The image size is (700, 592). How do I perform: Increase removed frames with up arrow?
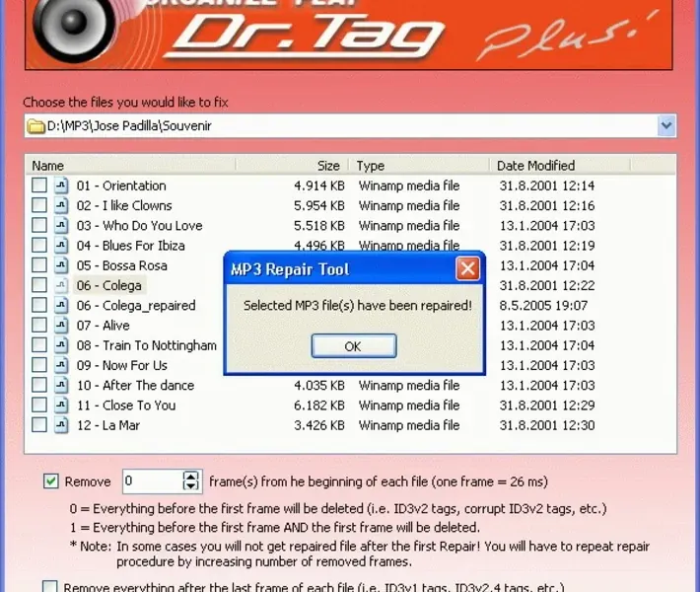point(191,476)
